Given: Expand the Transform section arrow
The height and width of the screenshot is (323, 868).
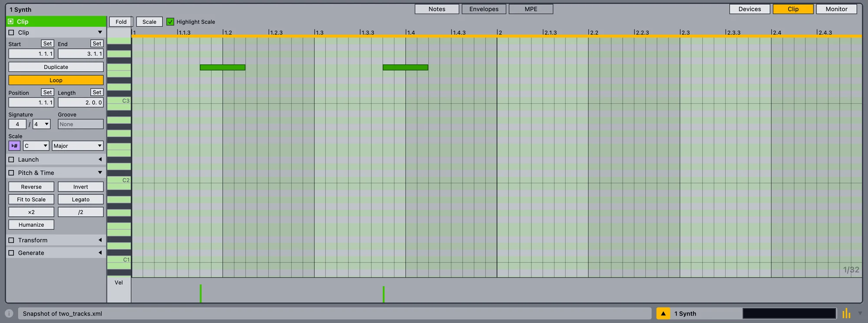Looking at the screenshot, I should (100, 240).
